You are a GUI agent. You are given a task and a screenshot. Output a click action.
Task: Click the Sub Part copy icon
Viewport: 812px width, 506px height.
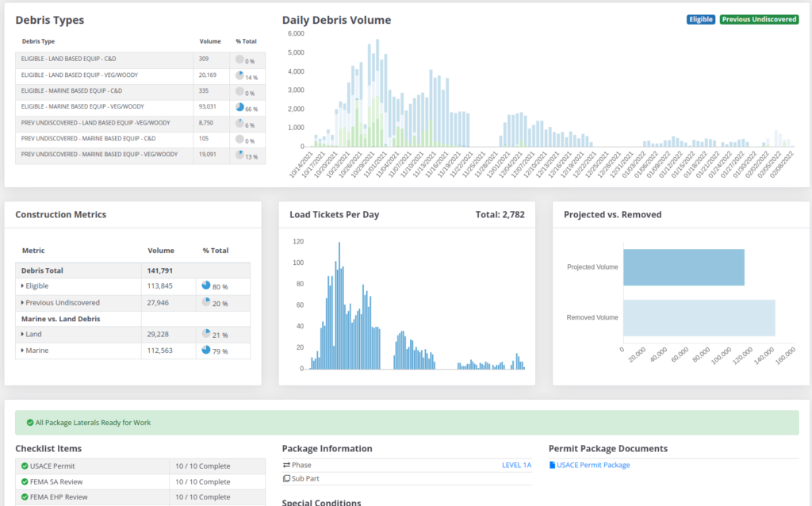click(x=286, y=479)
